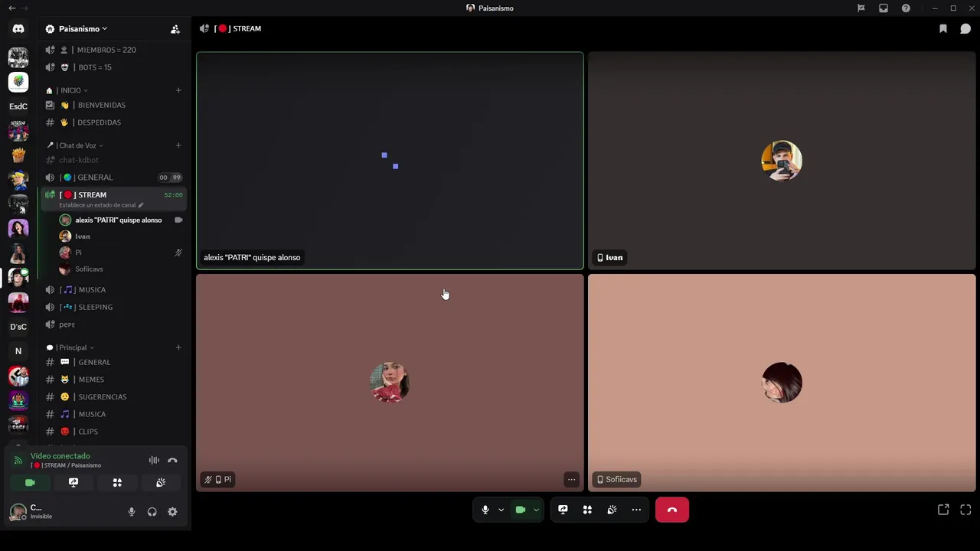This screenshot has height=551, width=980.
Task: Open the inbox icon in title bar
Action: tap(884, 8)
